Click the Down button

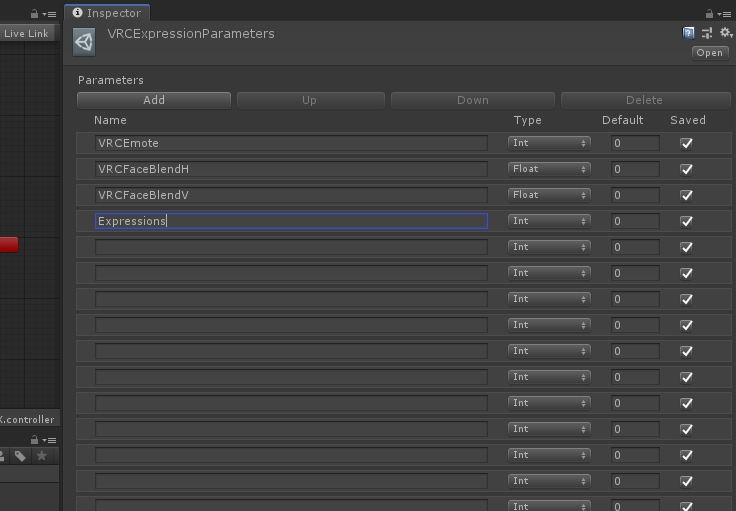(x=473, y=100)
